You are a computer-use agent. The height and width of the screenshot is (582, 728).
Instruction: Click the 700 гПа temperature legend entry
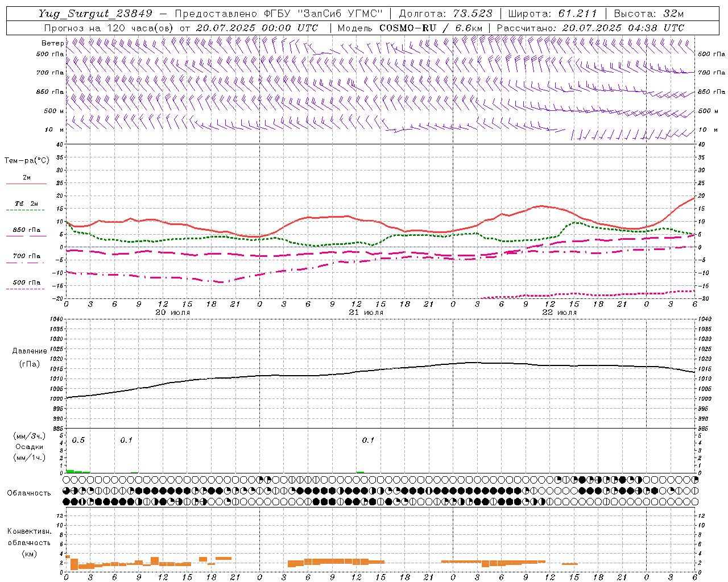pos(27,256)
